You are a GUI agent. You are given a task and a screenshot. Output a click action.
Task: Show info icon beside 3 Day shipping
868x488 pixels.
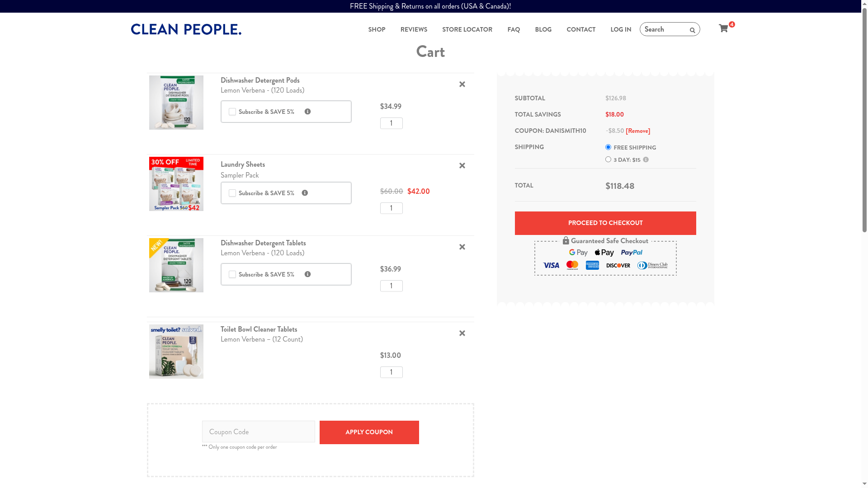coord(646,160)
